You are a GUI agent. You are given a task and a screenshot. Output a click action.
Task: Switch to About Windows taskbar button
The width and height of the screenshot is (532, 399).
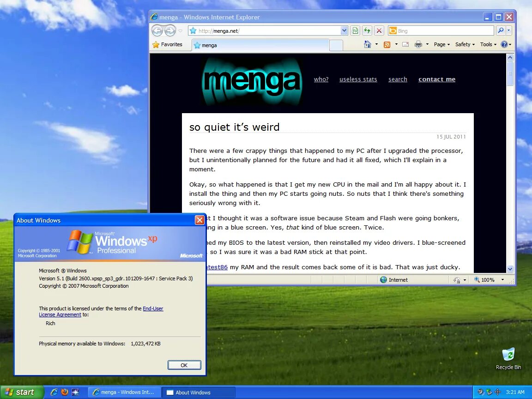click(x=198, y=393)
